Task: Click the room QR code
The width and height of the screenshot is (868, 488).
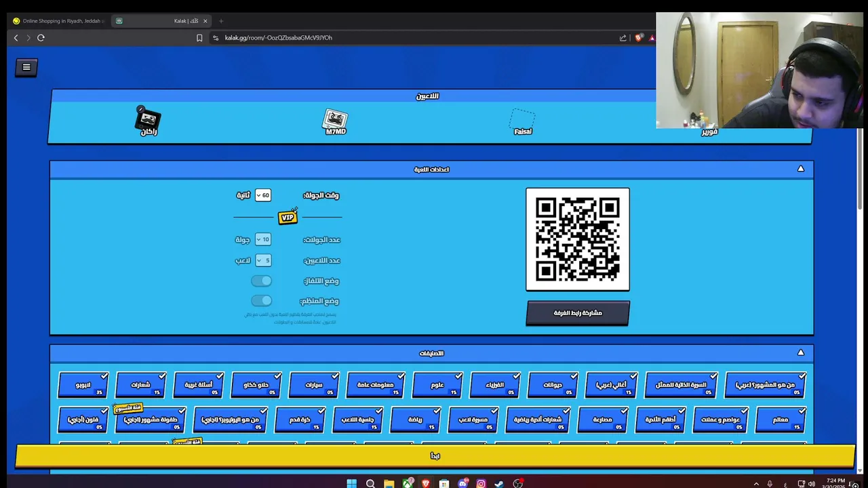Action: pos(578,239)
